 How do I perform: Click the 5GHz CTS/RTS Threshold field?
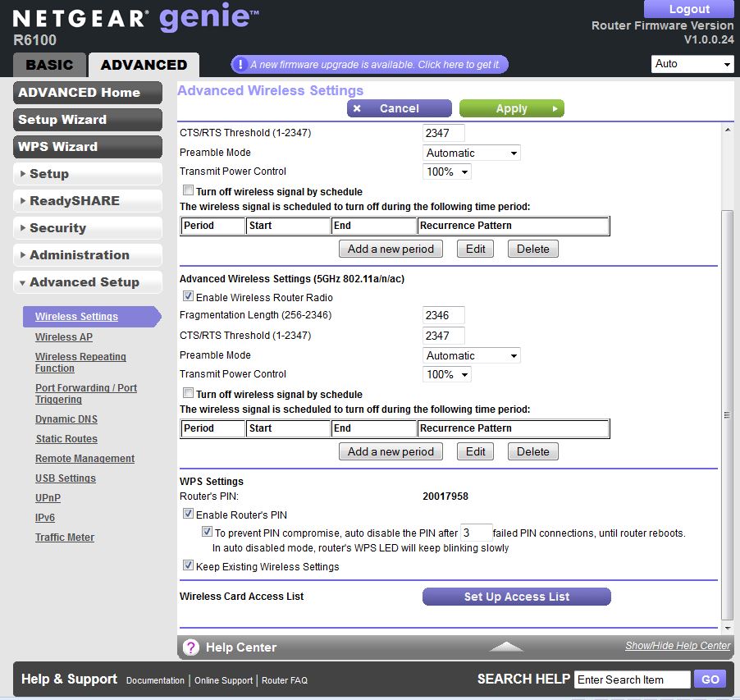click(443, 336)
